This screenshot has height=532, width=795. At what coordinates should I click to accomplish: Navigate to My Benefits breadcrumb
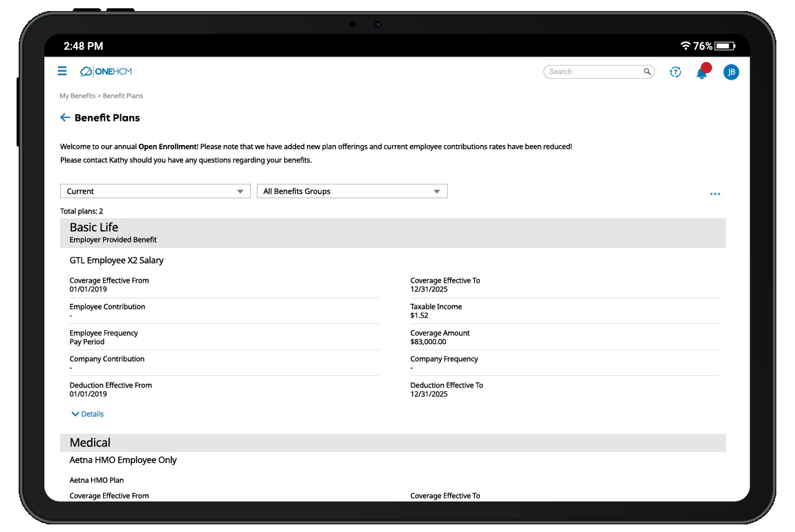(x=77, y=96)
